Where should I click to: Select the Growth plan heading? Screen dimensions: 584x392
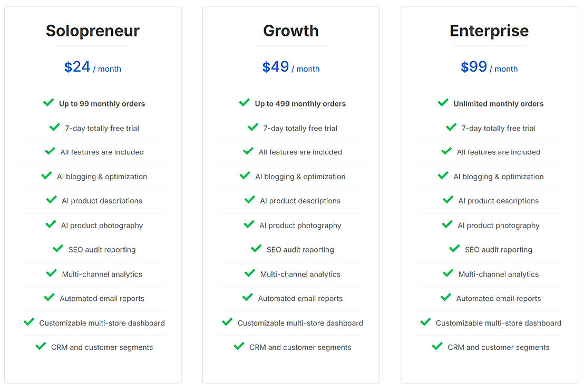291,31
